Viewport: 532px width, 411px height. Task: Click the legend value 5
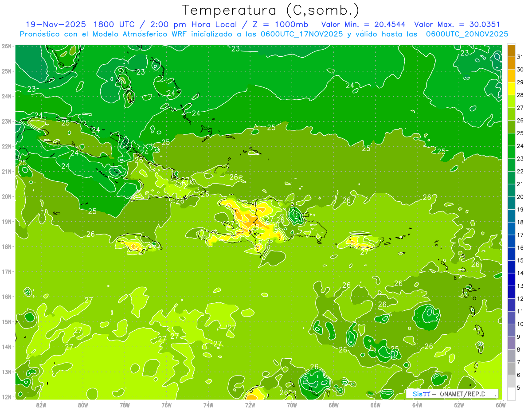point(519,388)
